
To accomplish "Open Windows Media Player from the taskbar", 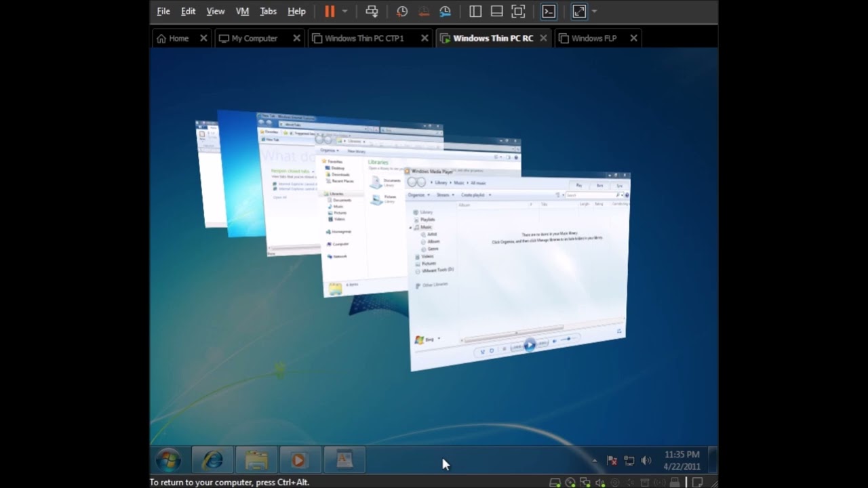I will [x=299, y=460].
